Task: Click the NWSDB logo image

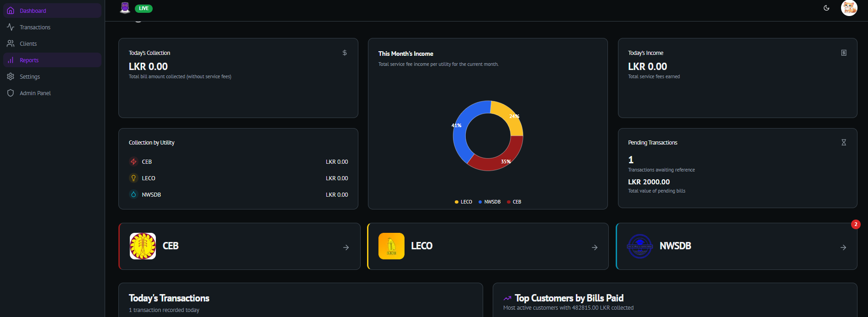Action: 640,246
